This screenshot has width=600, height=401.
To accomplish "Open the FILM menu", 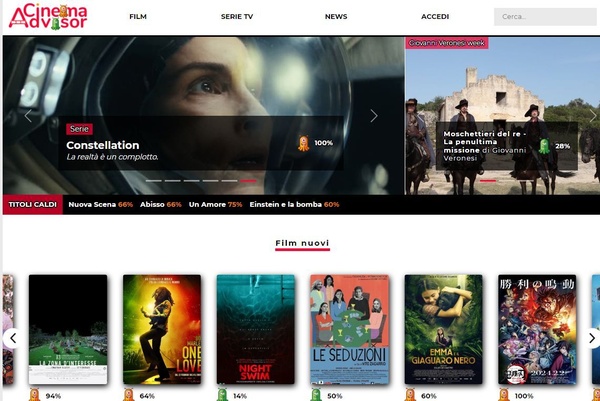I will (x=138, y=16).
